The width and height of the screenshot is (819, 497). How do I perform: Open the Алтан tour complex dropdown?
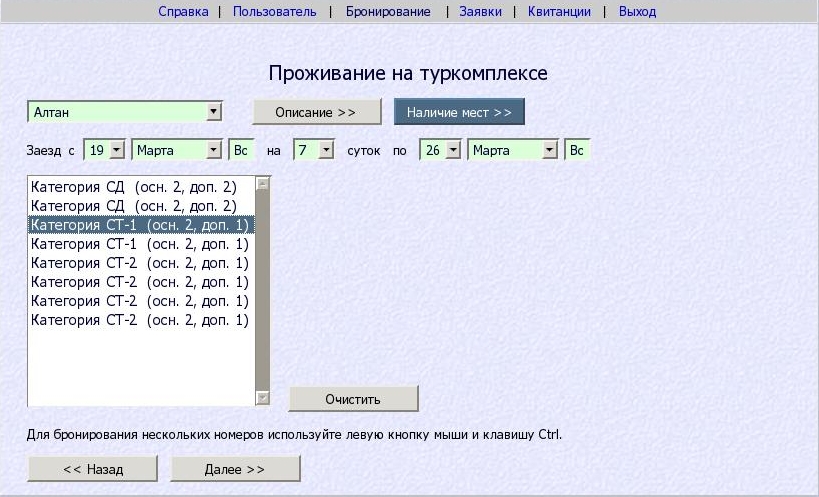[125, 112]
